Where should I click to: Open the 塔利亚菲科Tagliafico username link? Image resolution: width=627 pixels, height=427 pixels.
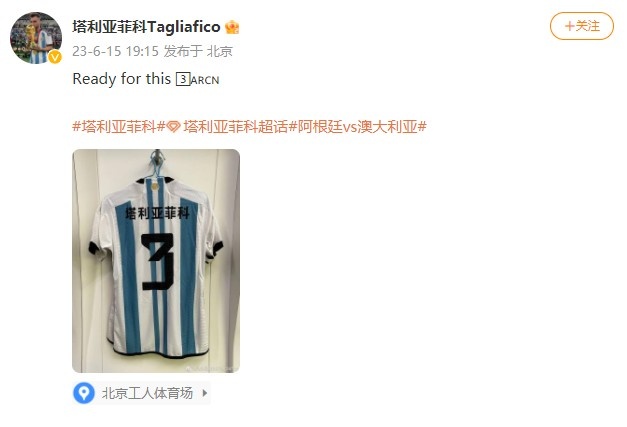point(146,27)
